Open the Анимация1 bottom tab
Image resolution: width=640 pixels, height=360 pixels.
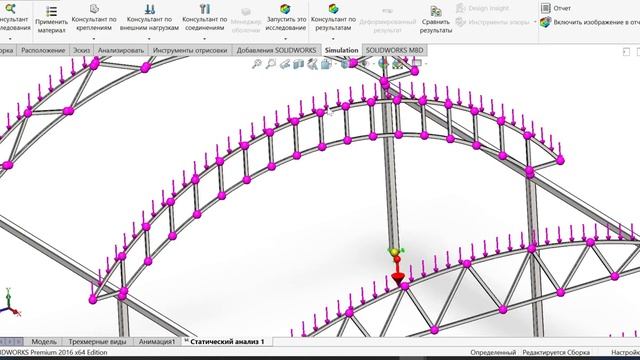(157, 342)
